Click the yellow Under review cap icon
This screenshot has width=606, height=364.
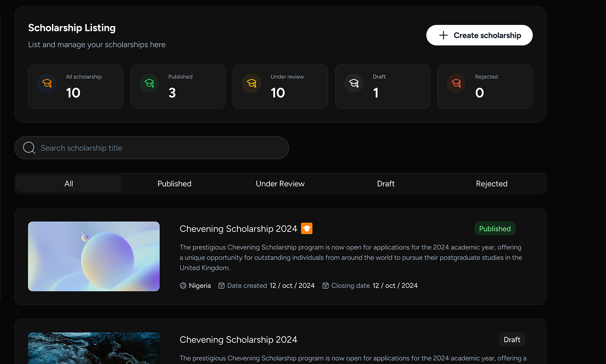click(252, 83)
